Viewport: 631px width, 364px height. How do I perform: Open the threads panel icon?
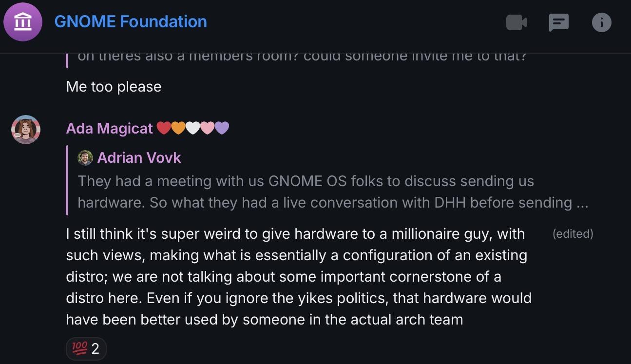pyautogui.click(x=559, y=22)
